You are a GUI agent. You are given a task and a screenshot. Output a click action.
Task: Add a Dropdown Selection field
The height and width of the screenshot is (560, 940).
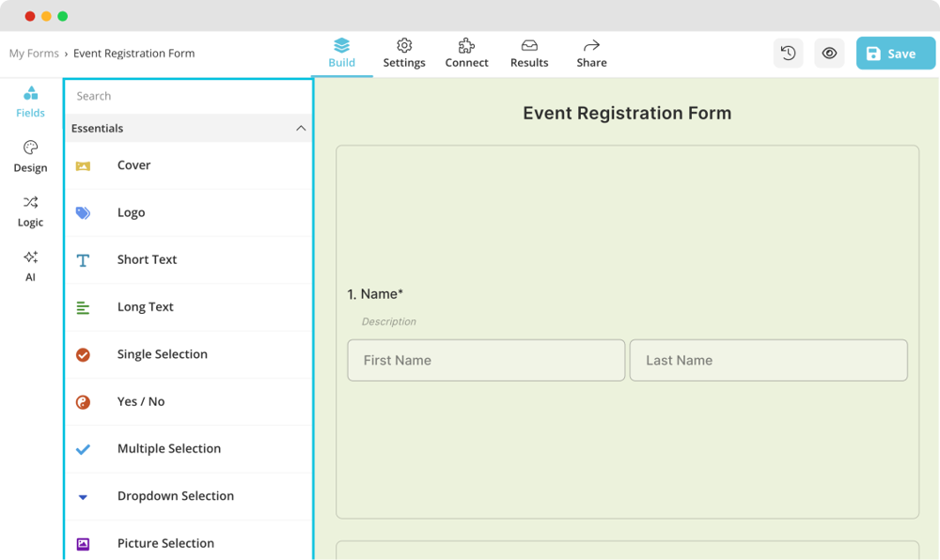(x=175, y=496)
